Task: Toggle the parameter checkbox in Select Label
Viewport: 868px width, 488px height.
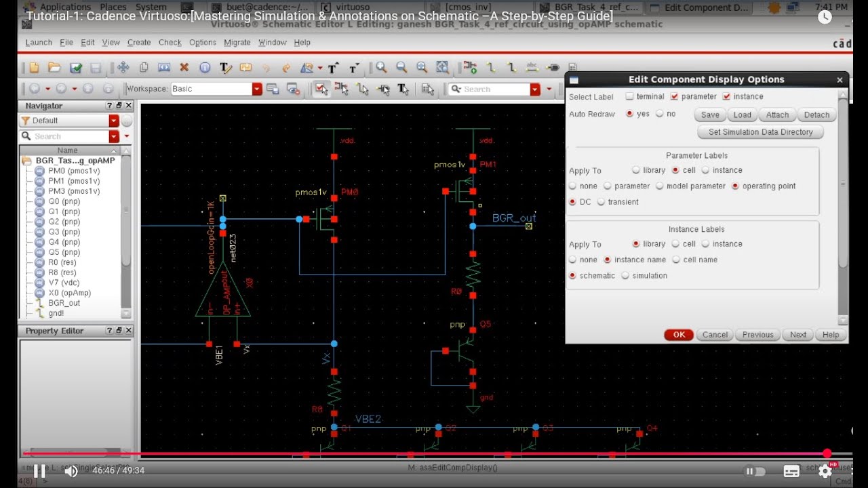Action: pos(674,96)
